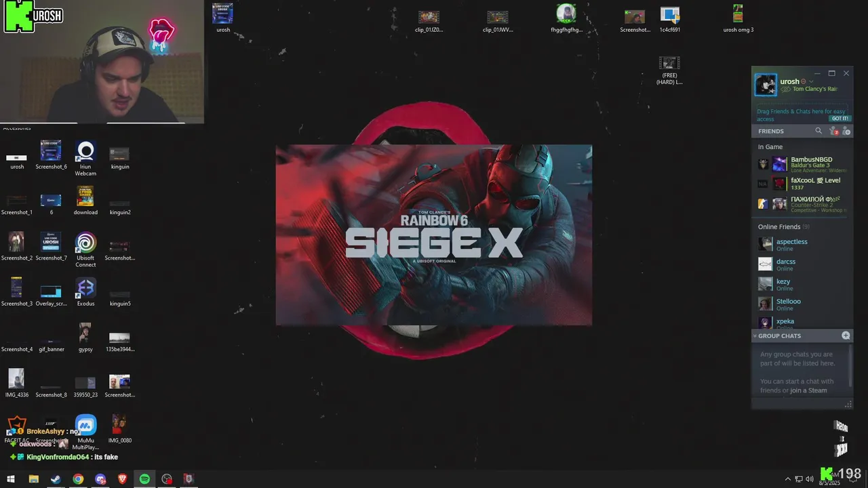Open pending friend invites in Steam
Viewport: 868px width, 488px height.
pyautogui.click(x=833, y=131)
